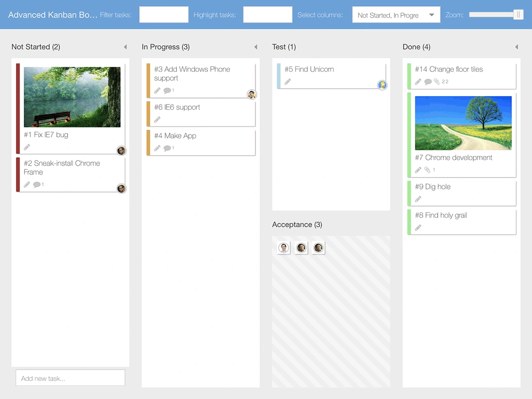Select first avatar in Acceptance column
The width and height of the screenshot is (532, 399).
[x=284, y=248]
